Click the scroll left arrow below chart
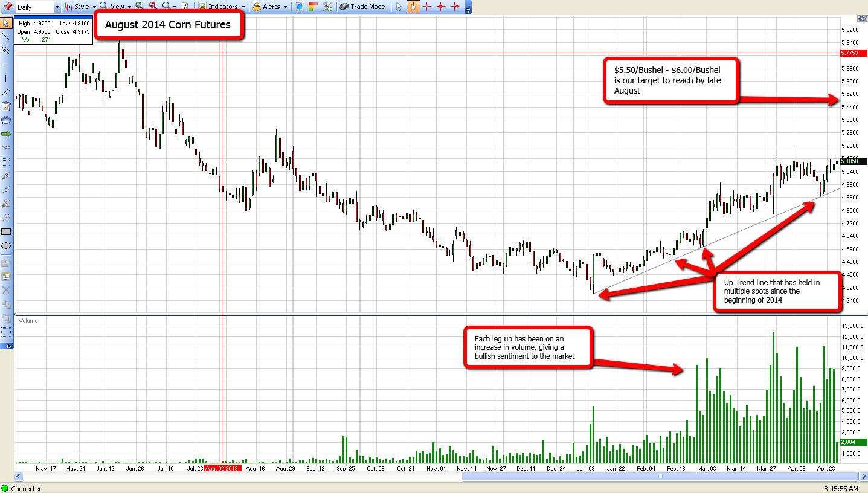Viewport: 868px width, 493px height. 19,477
